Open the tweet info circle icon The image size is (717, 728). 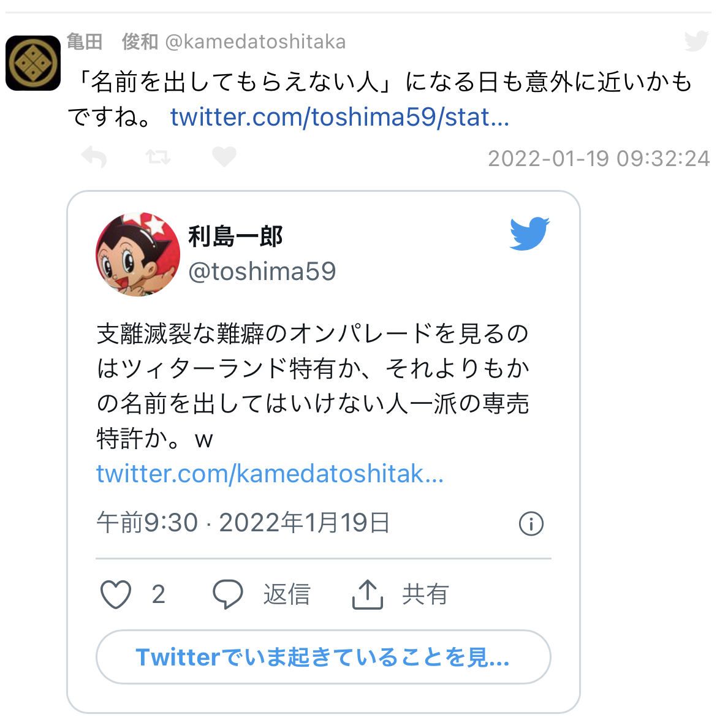(x=531, y=524)
